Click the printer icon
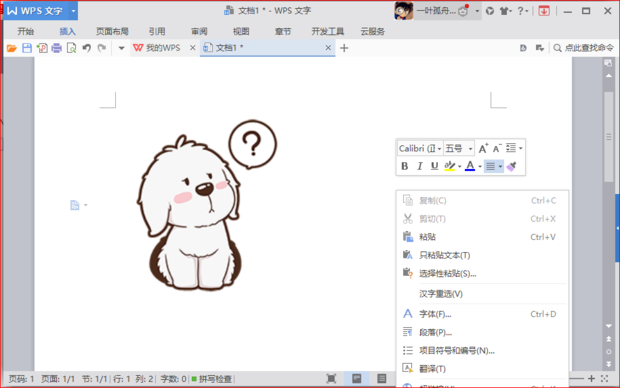The width and height of the screenshot is (620, 388). 57,48
